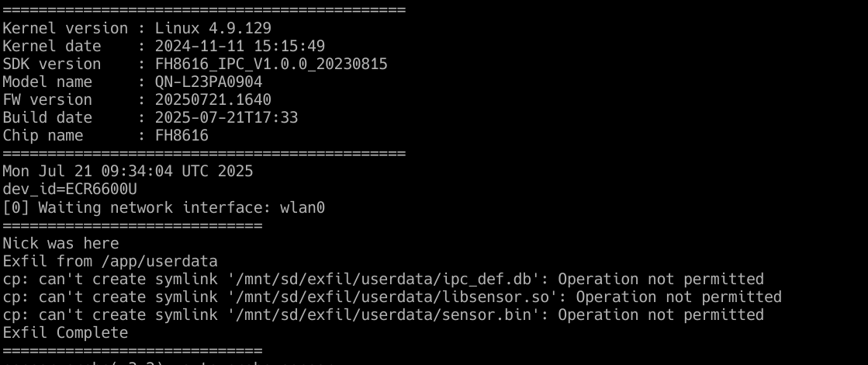
Task: Click the "Exfil from /app/userdata" line
Action: [110, 261]
